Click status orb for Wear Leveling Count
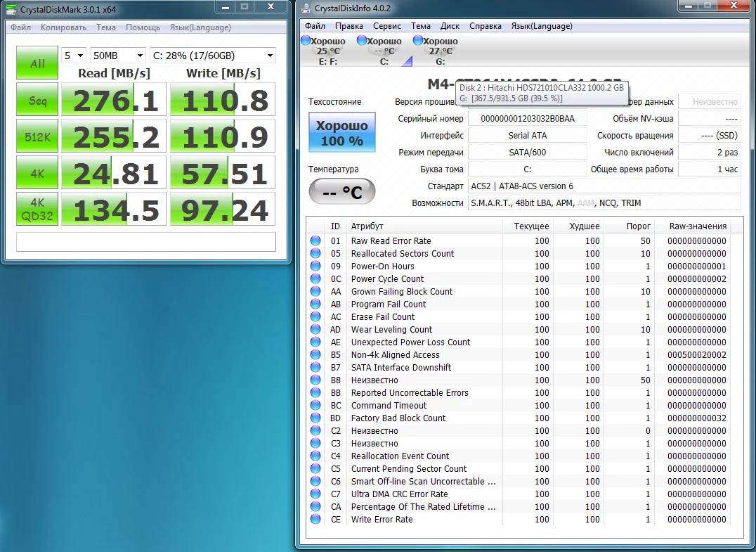The height and width of the screenshot is (552, 756). tap(315, 330)
